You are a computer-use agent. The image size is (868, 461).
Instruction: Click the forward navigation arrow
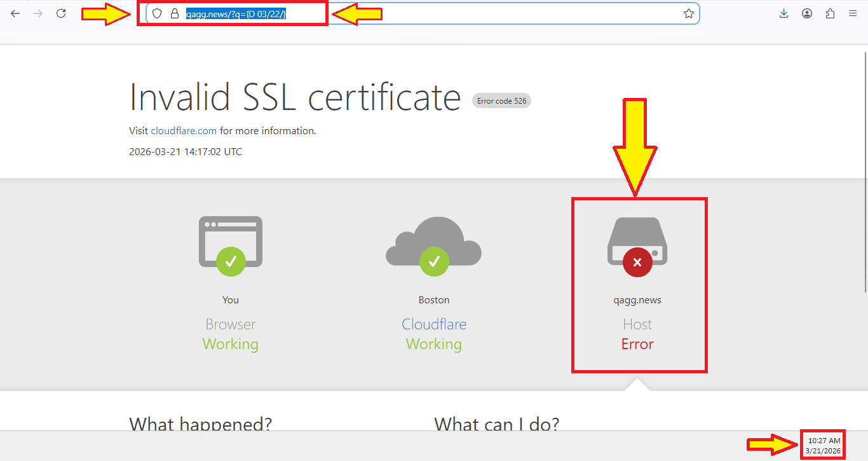(38, 13)
